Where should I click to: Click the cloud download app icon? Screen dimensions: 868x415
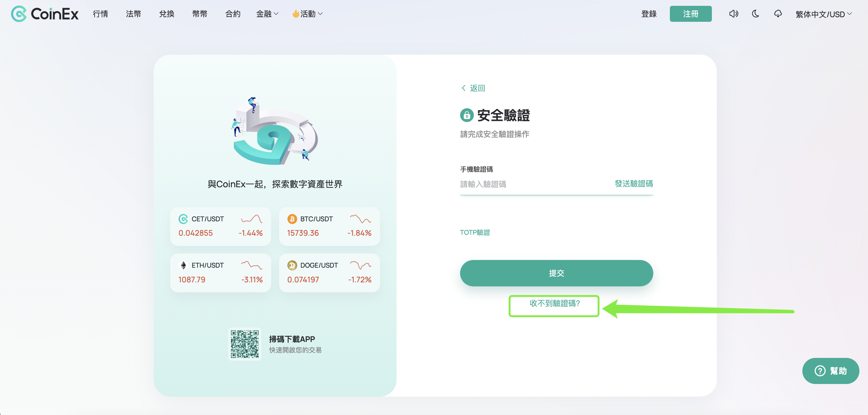pyautogui.click(x=778, y=14)
